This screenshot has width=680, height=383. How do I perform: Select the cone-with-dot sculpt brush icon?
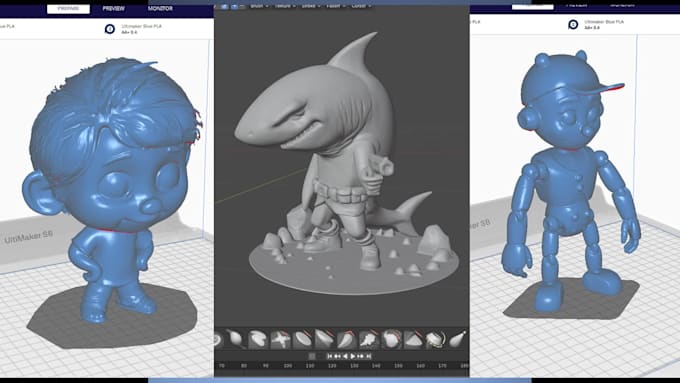[458, 339]
